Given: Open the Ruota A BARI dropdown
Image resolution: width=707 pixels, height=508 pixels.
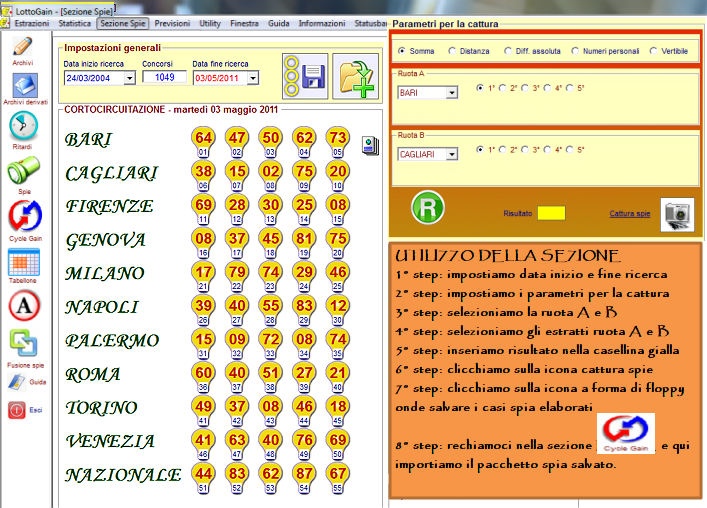Looking at the screenshot, I should 451,93.
